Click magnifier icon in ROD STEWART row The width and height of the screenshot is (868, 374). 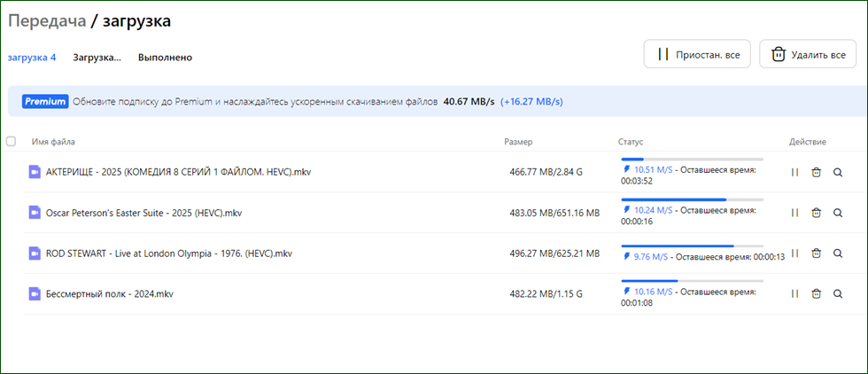[838, 253]
